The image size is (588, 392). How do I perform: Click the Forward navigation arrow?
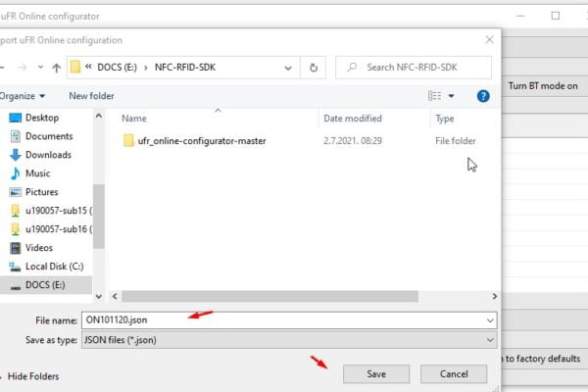23,68
